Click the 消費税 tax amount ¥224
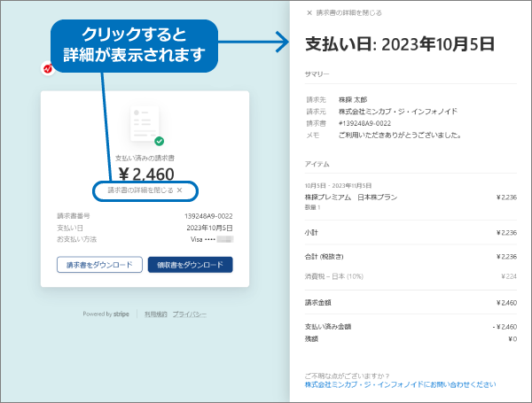Screen dimensions: 532x403 tap(509, 276)
